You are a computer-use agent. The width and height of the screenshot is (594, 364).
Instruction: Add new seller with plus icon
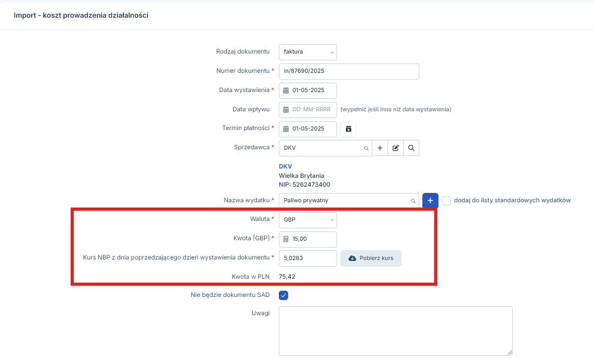click(380, 148)
